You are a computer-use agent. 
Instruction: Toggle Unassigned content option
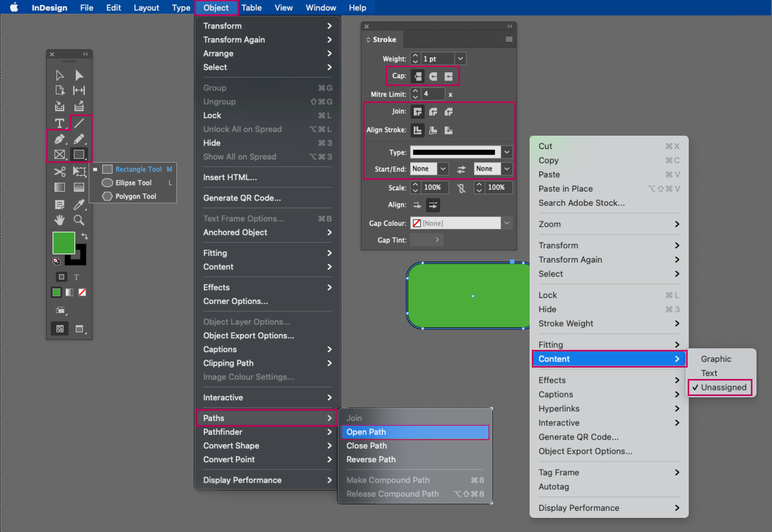click(723, 387)
